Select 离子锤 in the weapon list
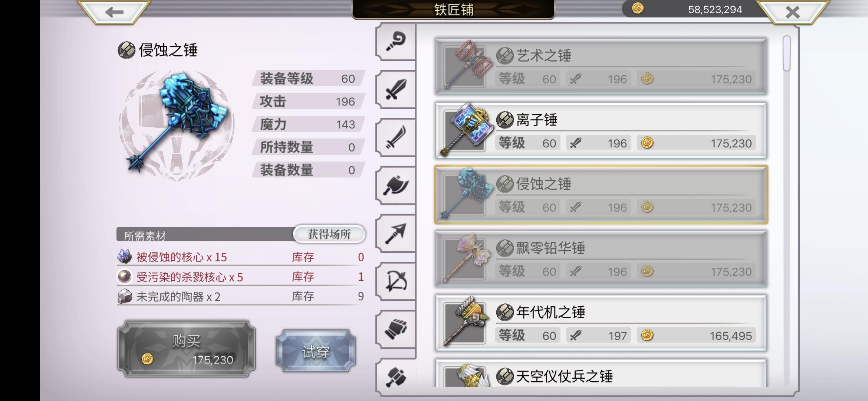The image size is (868, 401). pos(601,131)
